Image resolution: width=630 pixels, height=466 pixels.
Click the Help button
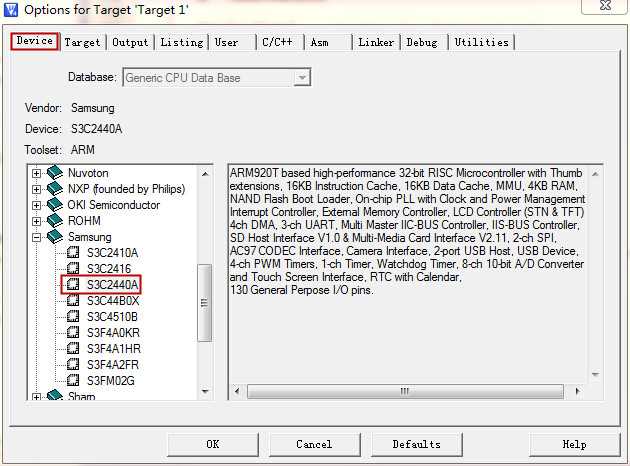(575, 444)
